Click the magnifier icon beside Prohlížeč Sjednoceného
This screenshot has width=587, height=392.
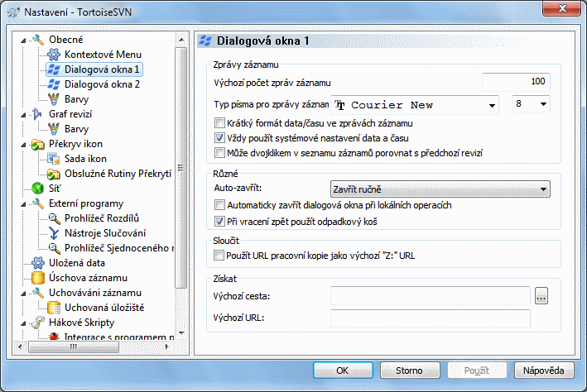coord(54,248)
